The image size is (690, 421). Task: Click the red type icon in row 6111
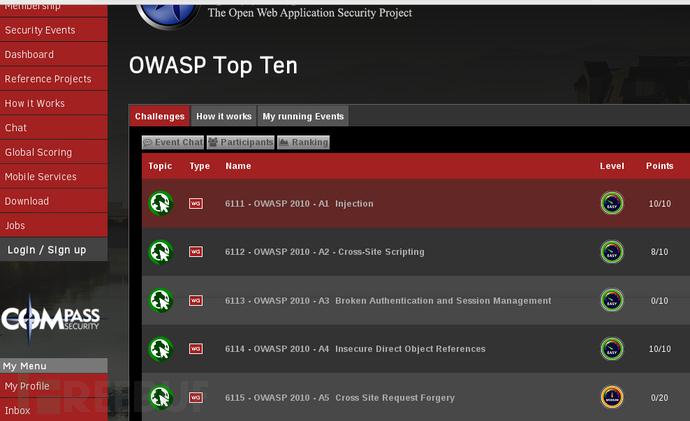coord(196,204)
